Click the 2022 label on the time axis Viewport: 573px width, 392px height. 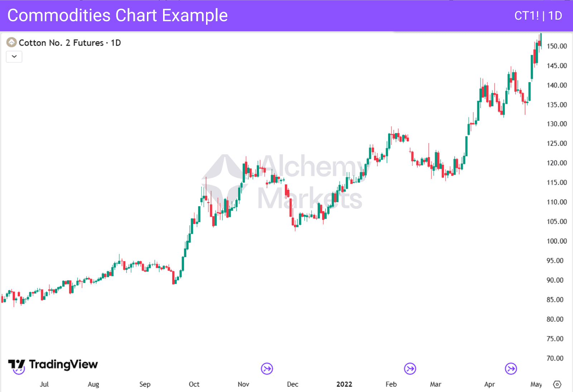[344, 384]
